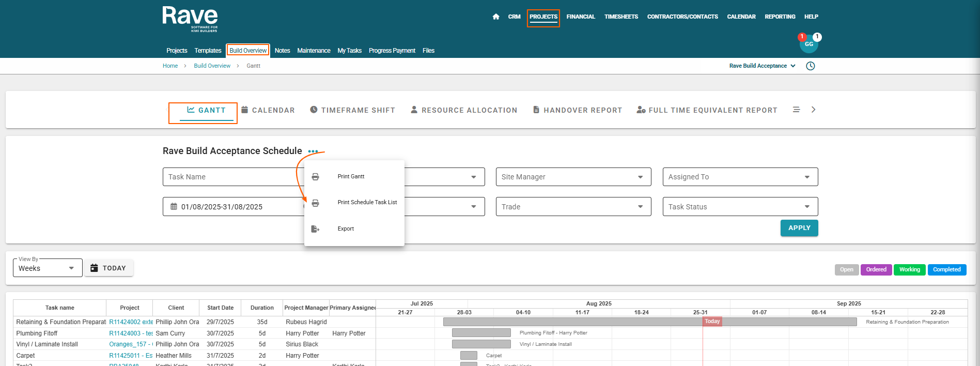Expand the View By Weeks dropdown
980x366 pixels.
[x=47, y=268]
